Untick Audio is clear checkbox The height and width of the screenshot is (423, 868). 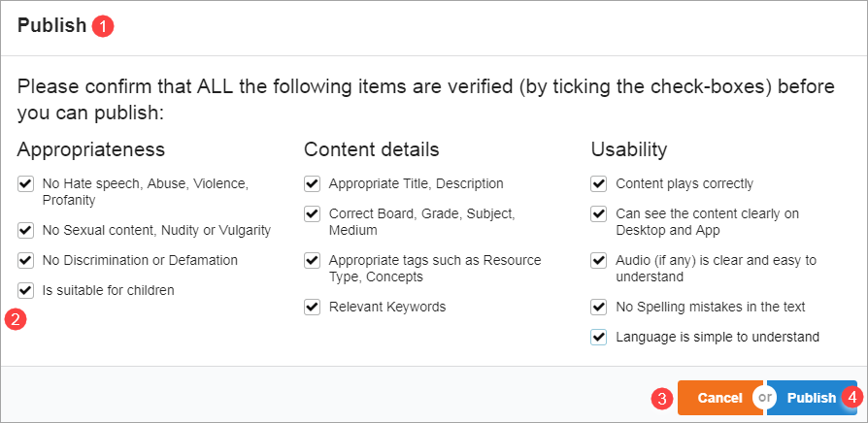point(599,260)
